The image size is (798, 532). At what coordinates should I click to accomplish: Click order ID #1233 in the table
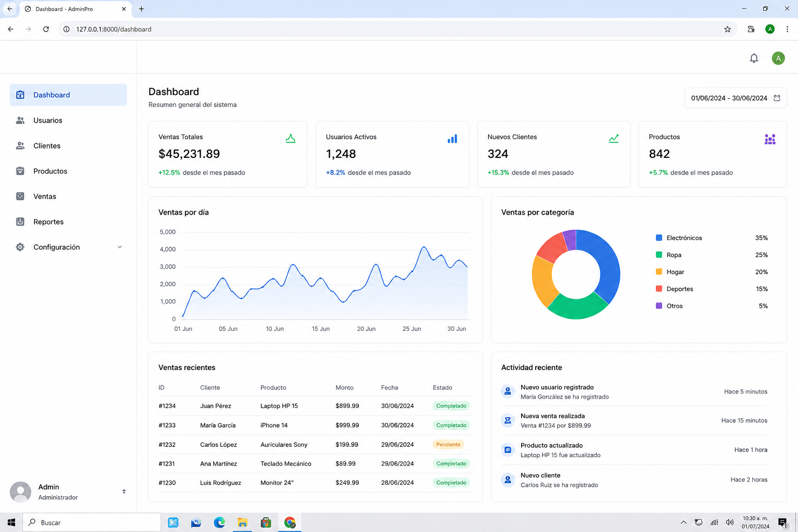(167, 425)
